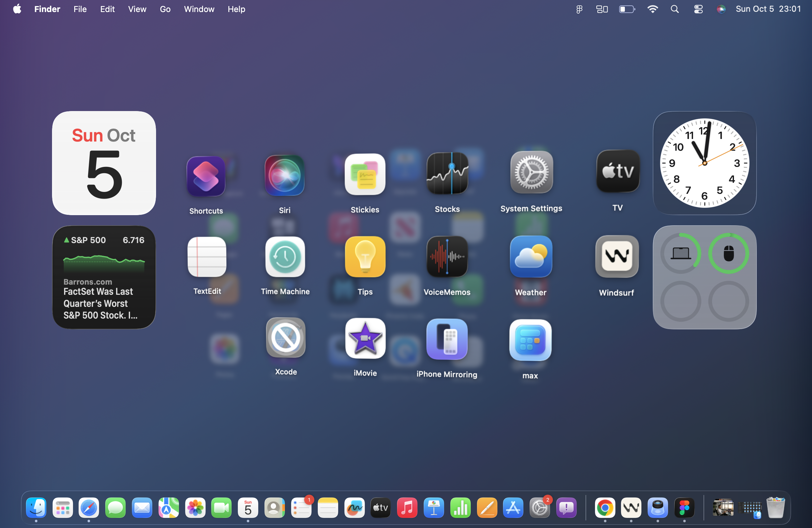Open the Xcode app icon
Viewport: 812px width, 528px height.
click(285, 338)
